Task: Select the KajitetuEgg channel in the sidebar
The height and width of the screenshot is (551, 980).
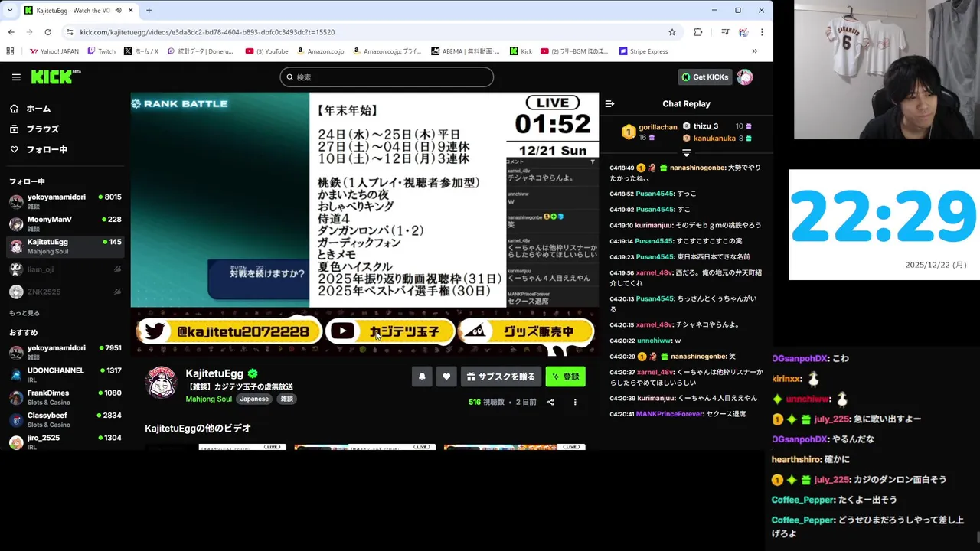Action: 65,246
